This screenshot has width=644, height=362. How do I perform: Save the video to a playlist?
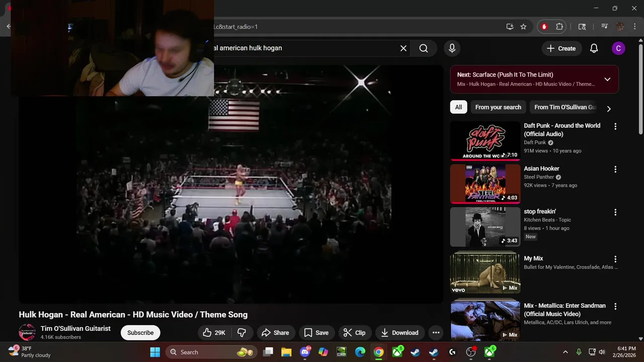(x=316, y=333)
